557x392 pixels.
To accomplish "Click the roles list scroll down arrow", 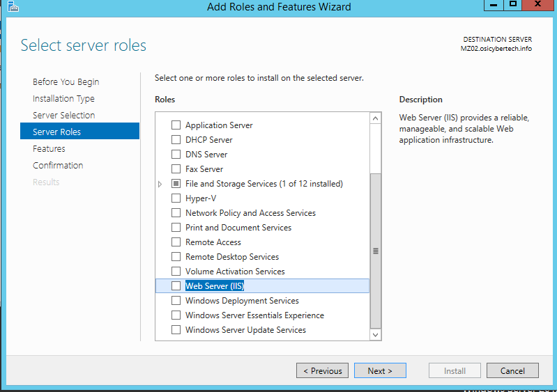I will point(376,334).
